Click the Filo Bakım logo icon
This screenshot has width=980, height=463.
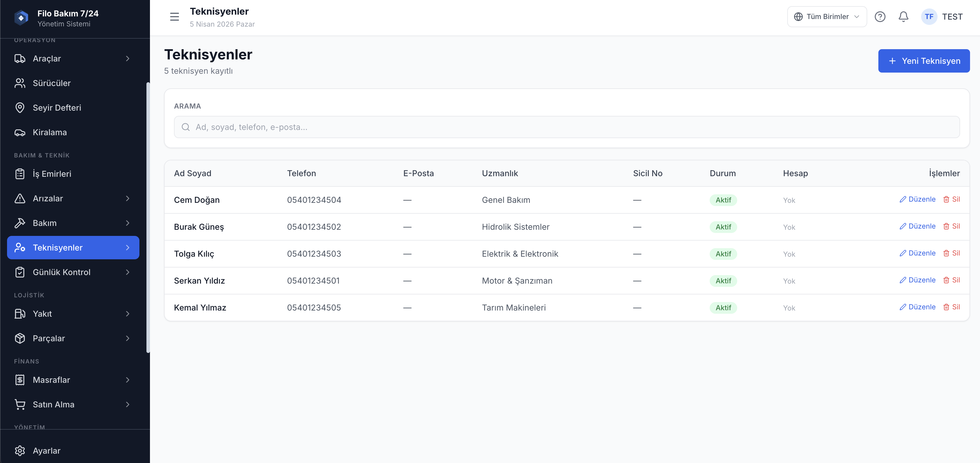[x=21, y=18]
